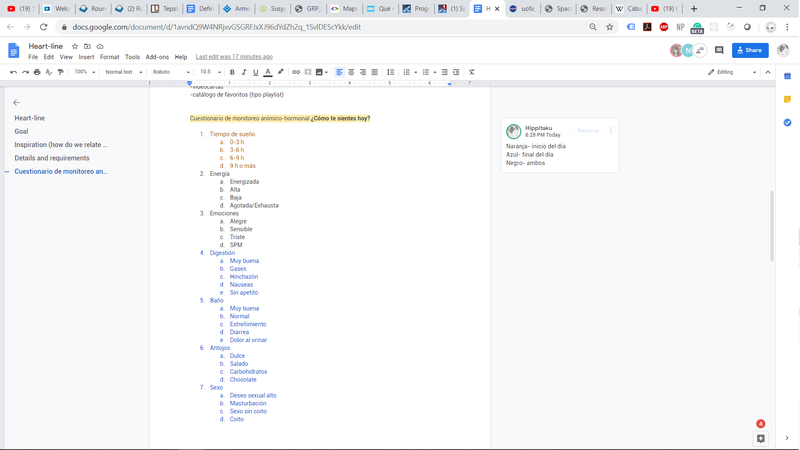Open the zoom level dropdown
The height and width of the screenshot is (450, 800).
click(84, 72)
